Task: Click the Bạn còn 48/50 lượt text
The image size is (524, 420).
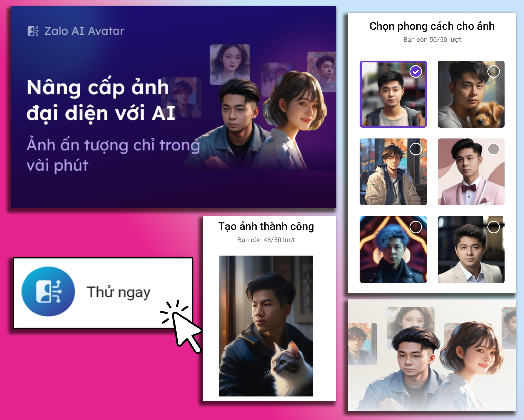Action: [x=266, y=240]
